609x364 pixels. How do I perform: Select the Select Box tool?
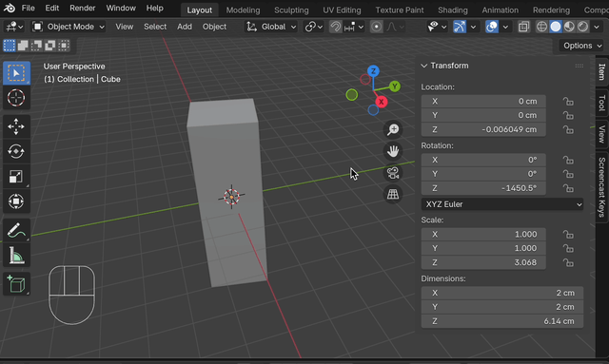point(16,73)
